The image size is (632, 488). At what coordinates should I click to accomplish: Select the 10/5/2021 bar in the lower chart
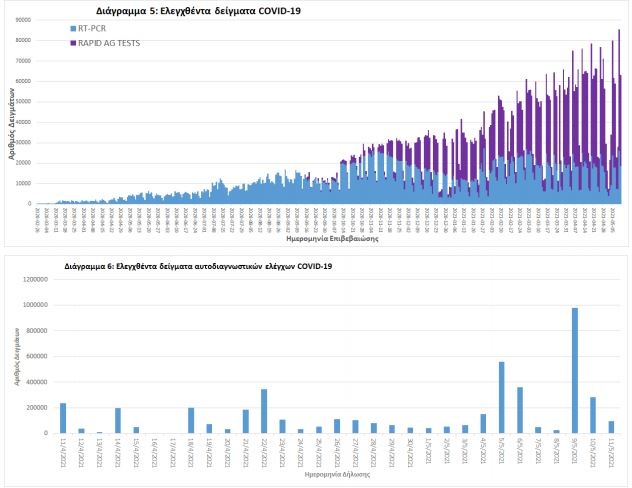tap(592, 415)
